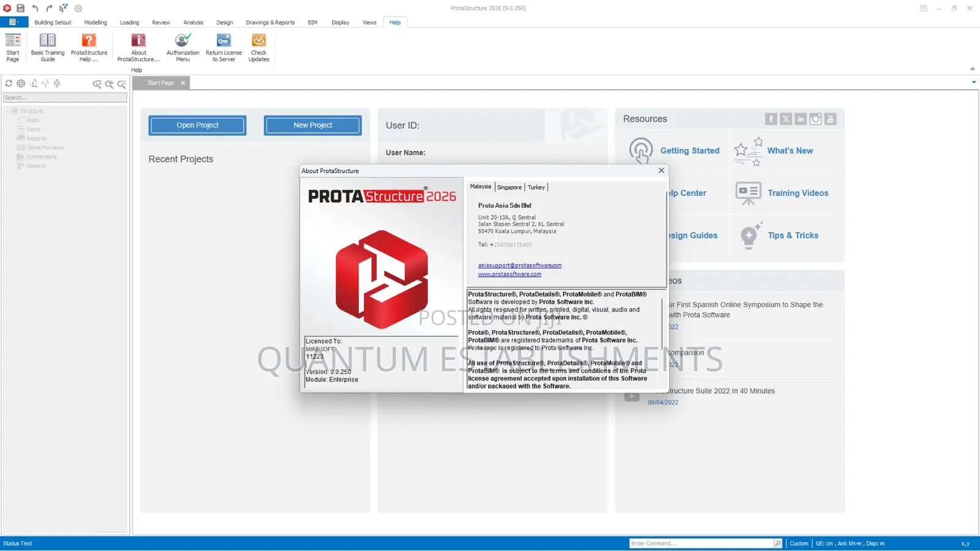This screenshot has width=980, height=551.
Task: Click the globe icon in structure panel
Action: (21, 83)
